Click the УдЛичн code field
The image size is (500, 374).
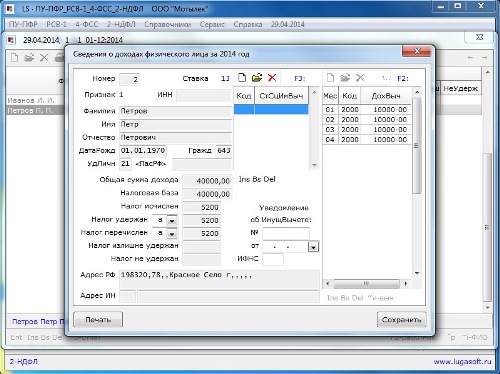coord(125,164)
